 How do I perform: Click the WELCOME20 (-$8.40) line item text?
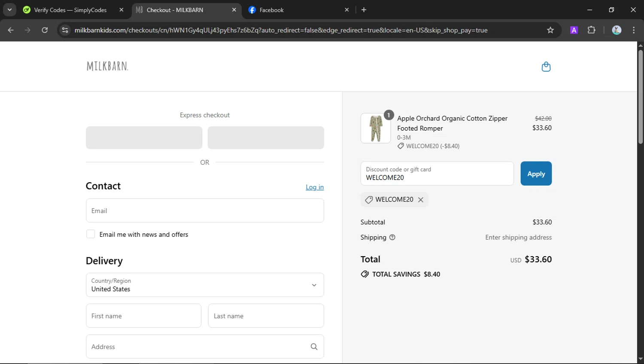(433, 146)
